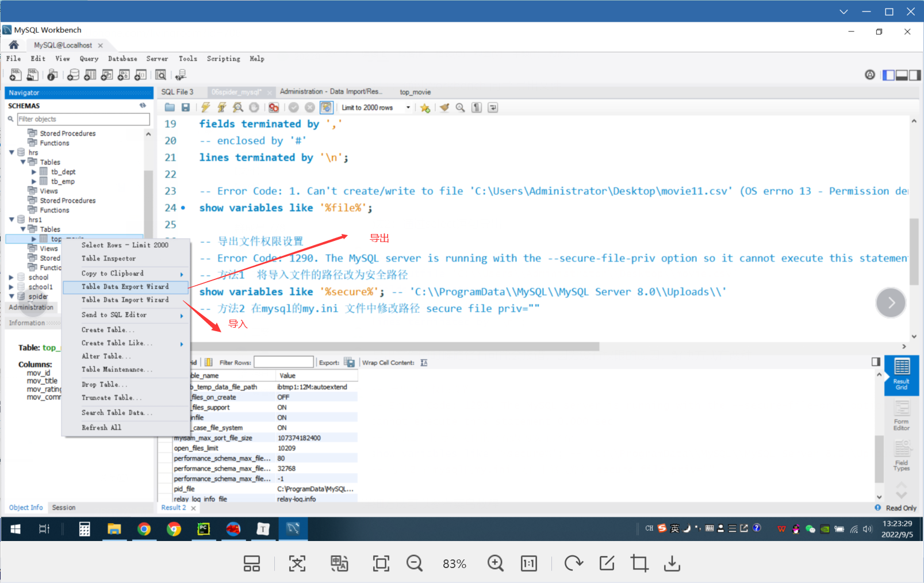Toggle right sidebar visibility

coord(915,75)
